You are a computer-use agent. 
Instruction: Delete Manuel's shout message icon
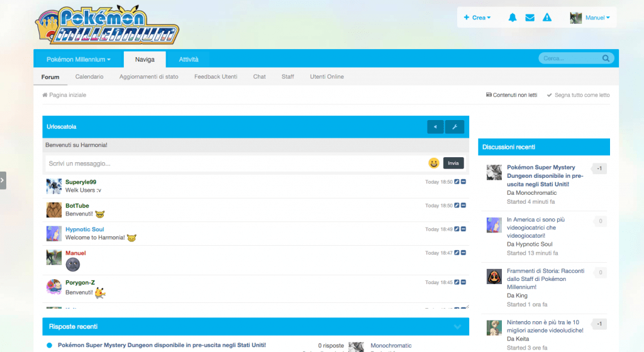click(x=464, y=253)
